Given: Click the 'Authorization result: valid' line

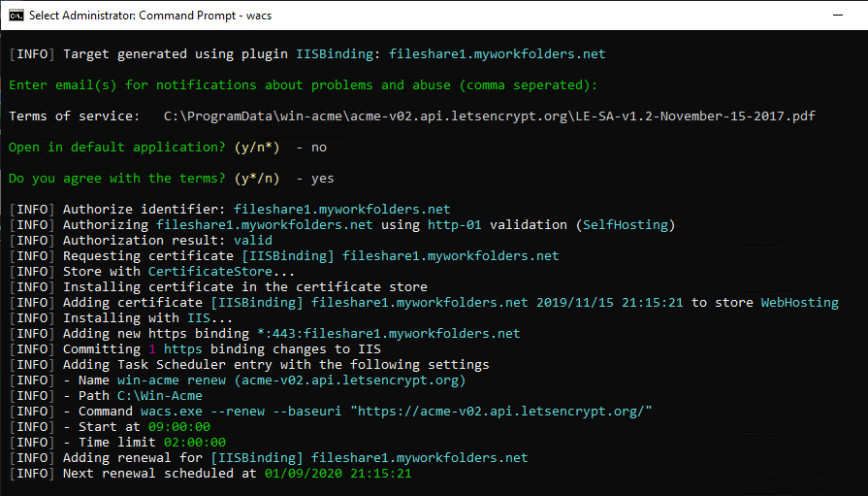Looking at the screenshot, I should [x=154, y=240].
